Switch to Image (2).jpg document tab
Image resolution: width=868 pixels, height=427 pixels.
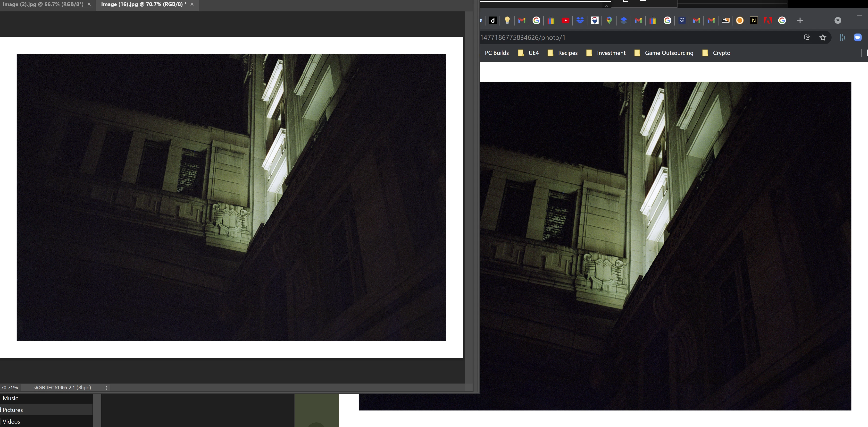[x=43, y=4]
